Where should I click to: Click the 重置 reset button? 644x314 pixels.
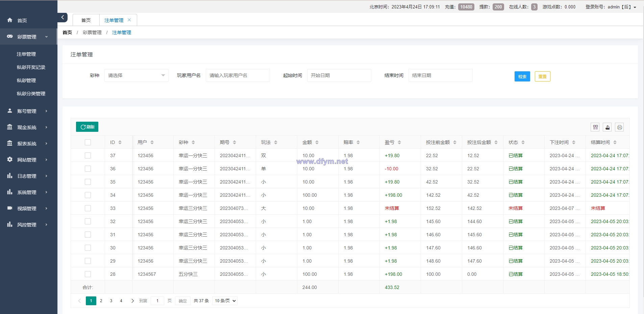click(543, 76)
